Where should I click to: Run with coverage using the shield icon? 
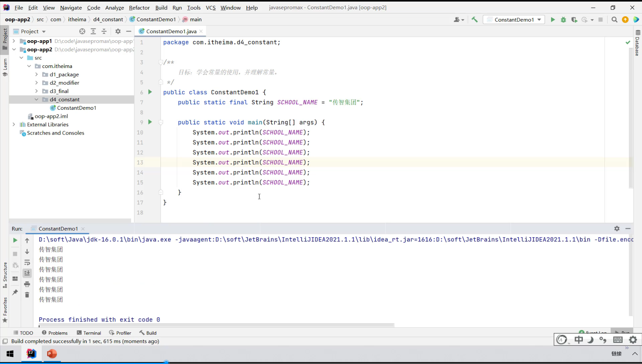point(574,20)
